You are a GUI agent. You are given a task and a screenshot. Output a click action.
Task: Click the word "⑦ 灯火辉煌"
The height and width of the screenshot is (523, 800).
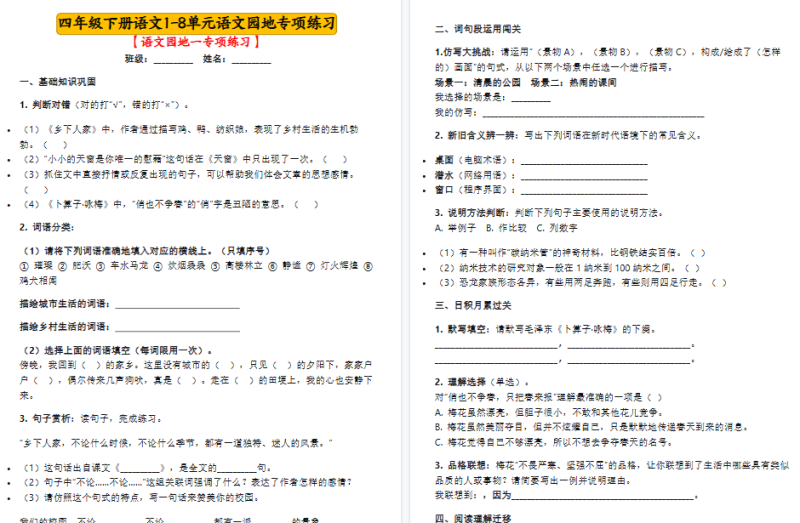pos(333,266)
